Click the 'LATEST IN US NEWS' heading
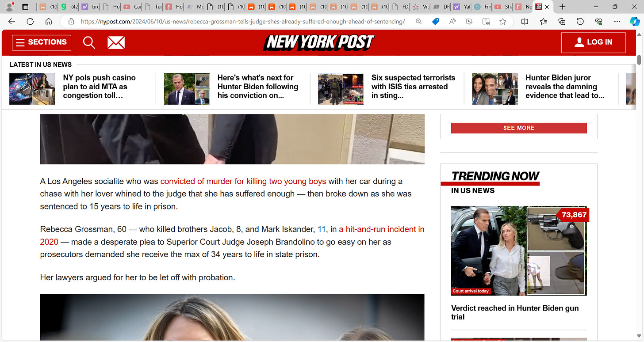Image resolution: width=644 pixels, height=342 pixels. [x=41, y=65]
